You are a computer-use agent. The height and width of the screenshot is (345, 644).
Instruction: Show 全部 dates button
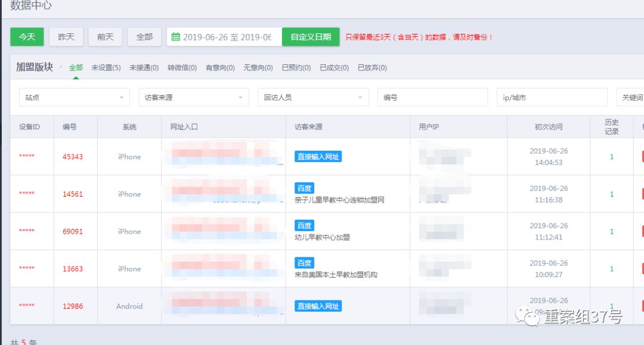pyautogui.click(x=145, y=37)
